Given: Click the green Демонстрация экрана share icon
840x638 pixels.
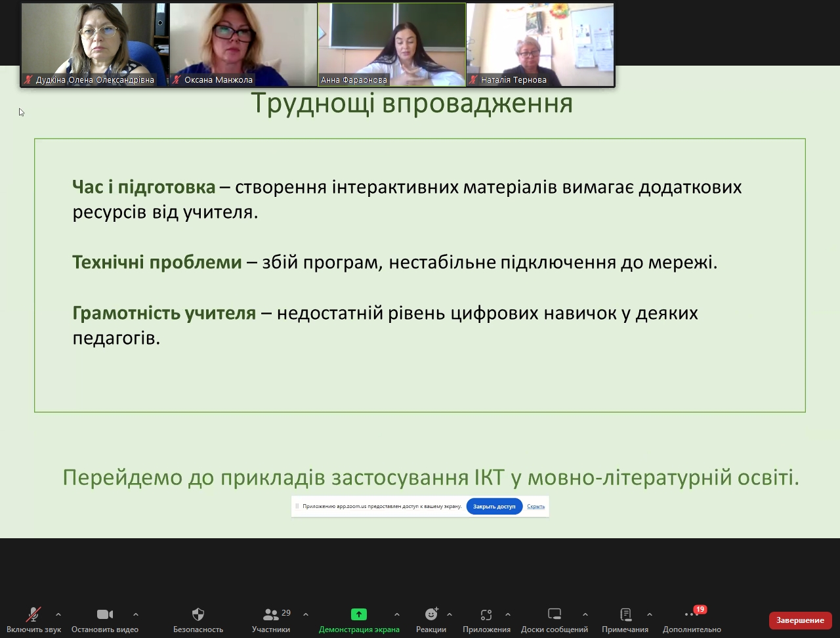Looking at the screenshot, I should [359, 614].
